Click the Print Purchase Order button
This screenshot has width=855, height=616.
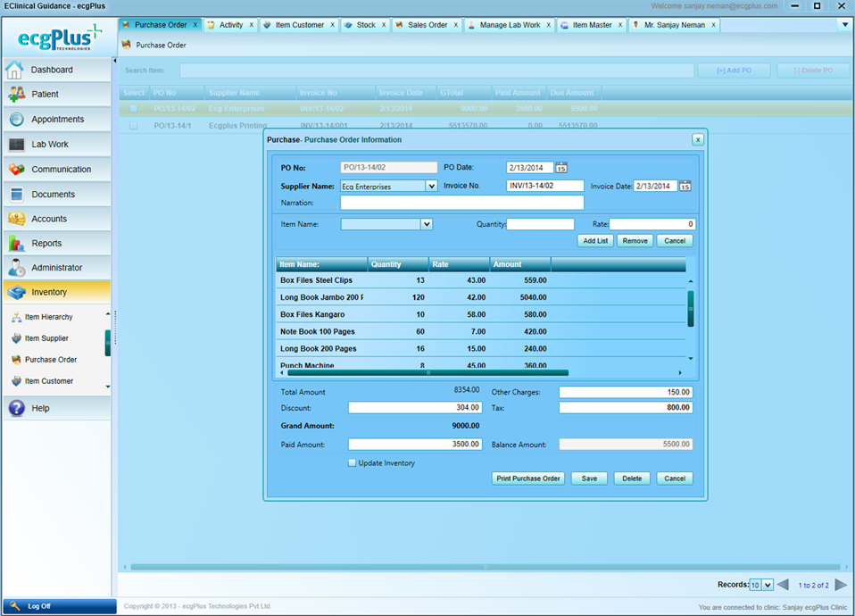528,479
